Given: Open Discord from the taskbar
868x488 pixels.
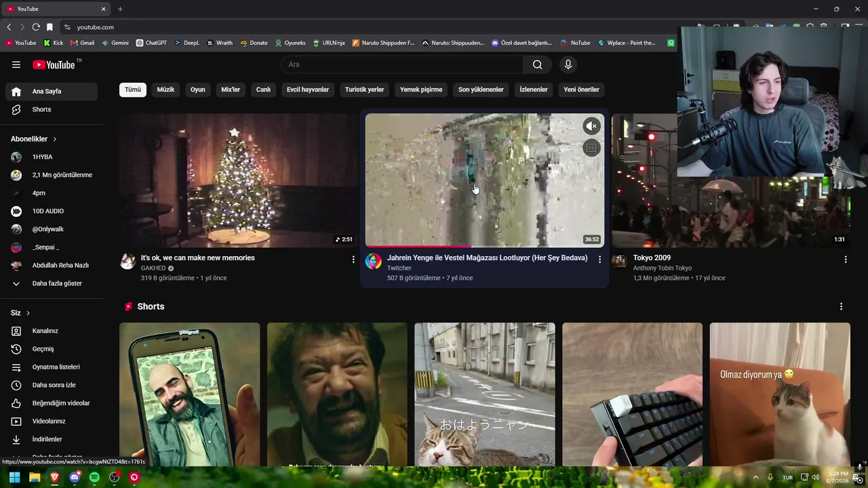Looking at the screenshot, I should 75,477.
